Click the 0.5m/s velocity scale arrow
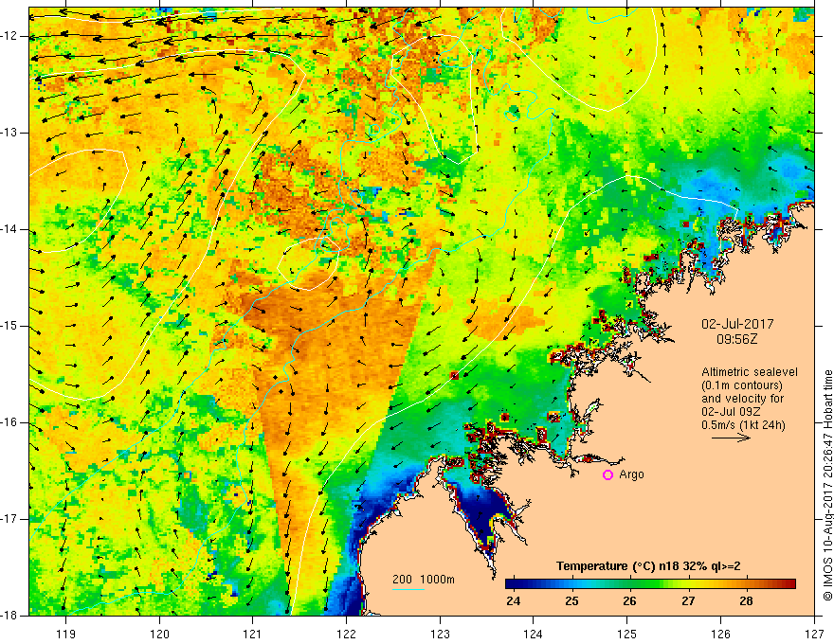 pos(731,438)
